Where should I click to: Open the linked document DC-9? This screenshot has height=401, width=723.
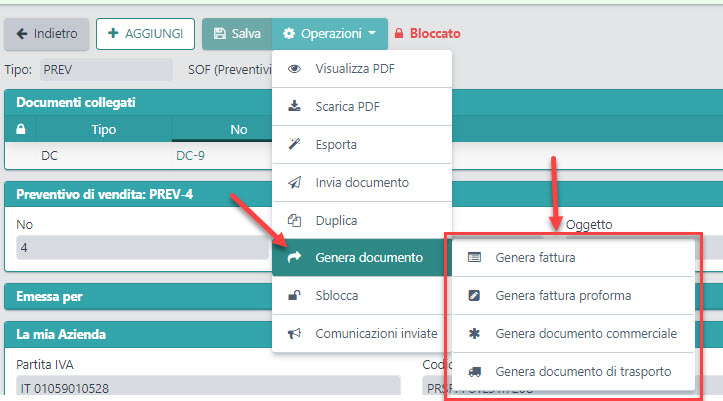[x=190, y=156]
